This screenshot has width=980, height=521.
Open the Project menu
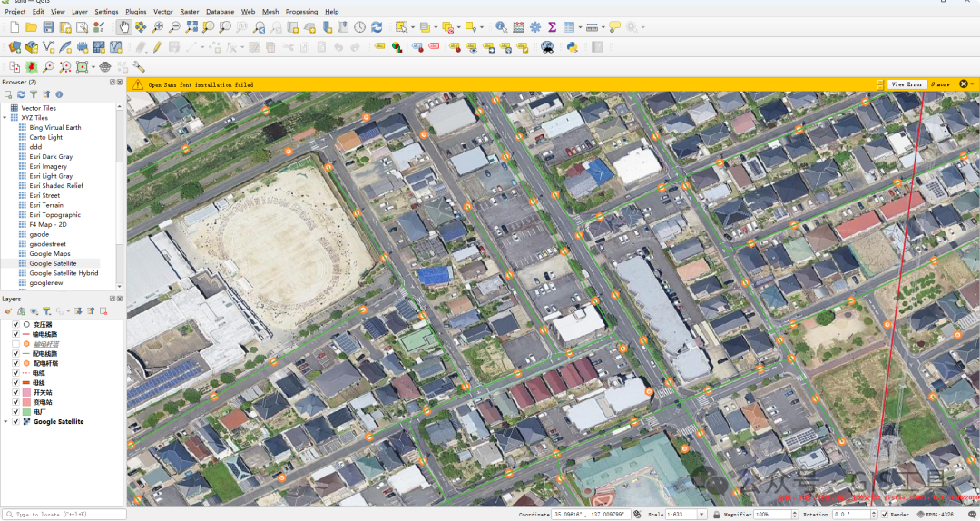point(15,11)
